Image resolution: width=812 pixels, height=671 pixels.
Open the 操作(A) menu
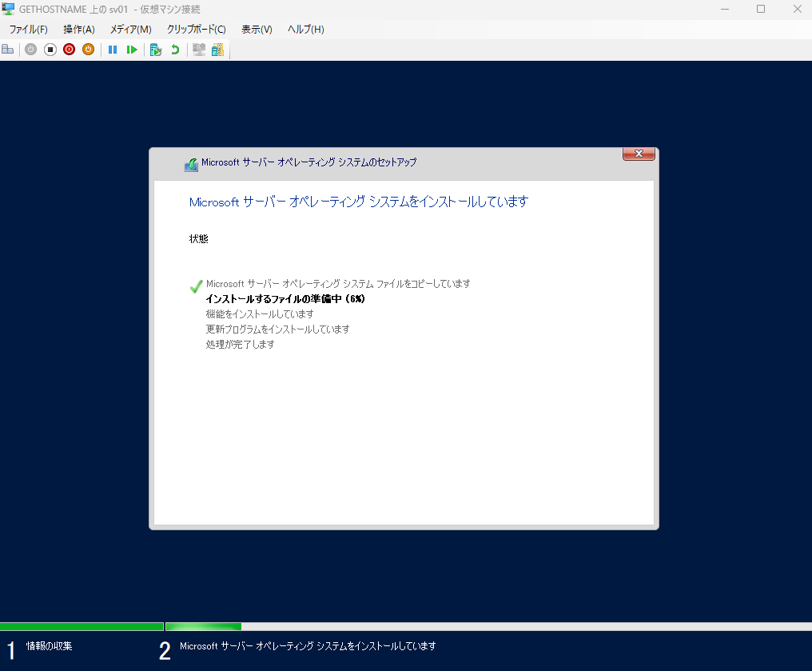tap(78, 30)
